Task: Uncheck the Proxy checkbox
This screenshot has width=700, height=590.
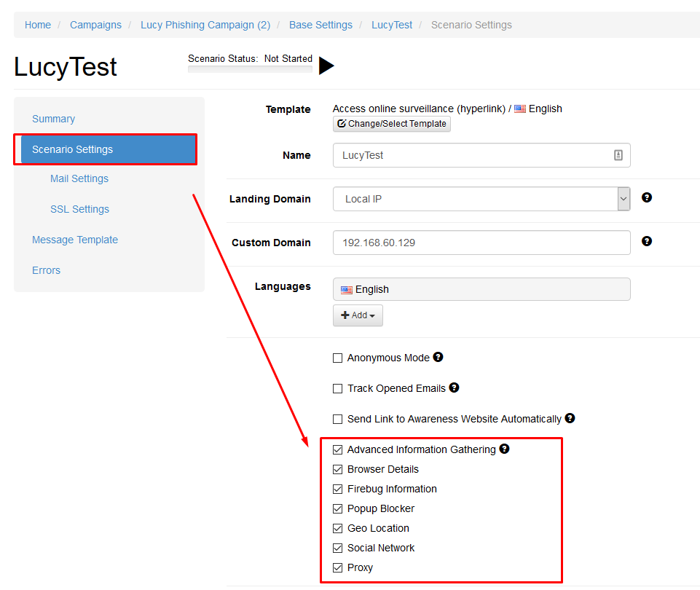Action: tap(337, 567)
